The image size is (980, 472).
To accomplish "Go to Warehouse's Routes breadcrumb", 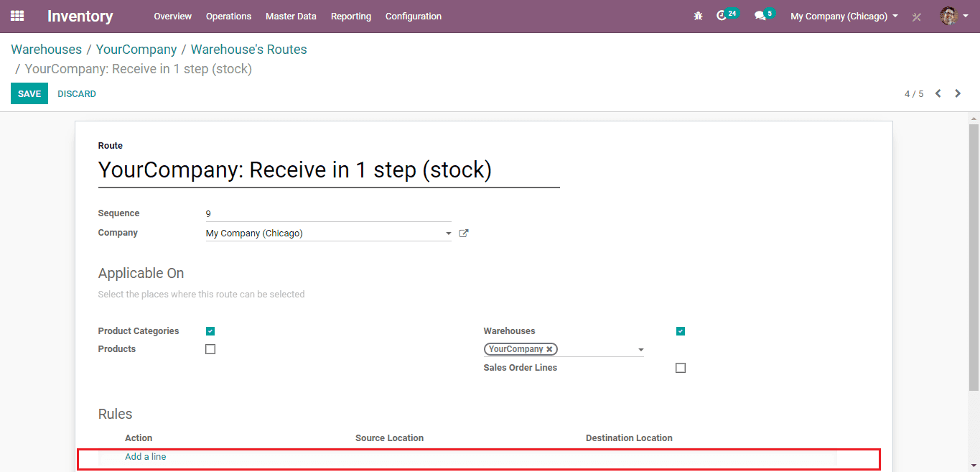I will [249, 50].
